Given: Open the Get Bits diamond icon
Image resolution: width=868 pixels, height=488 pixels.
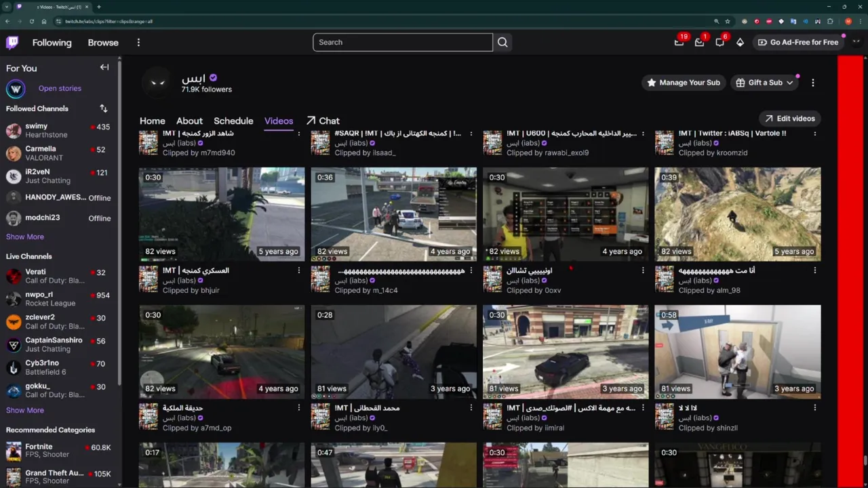Looking at the screenshot, I should [x=740, y=42].
